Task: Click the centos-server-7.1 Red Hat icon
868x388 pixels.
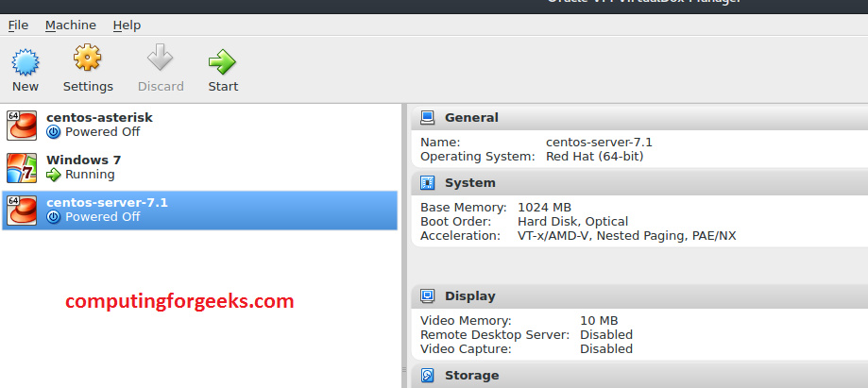Action: (22, 211)
